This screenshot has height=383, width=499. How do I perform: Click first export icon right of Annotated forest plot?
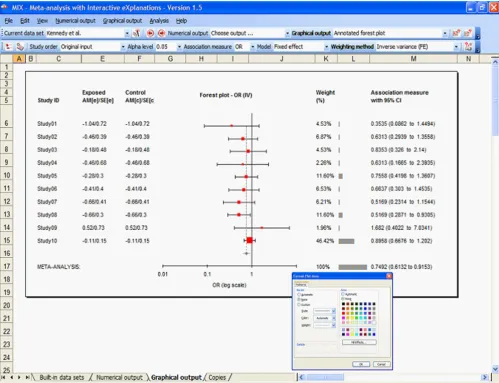[456, 33]
